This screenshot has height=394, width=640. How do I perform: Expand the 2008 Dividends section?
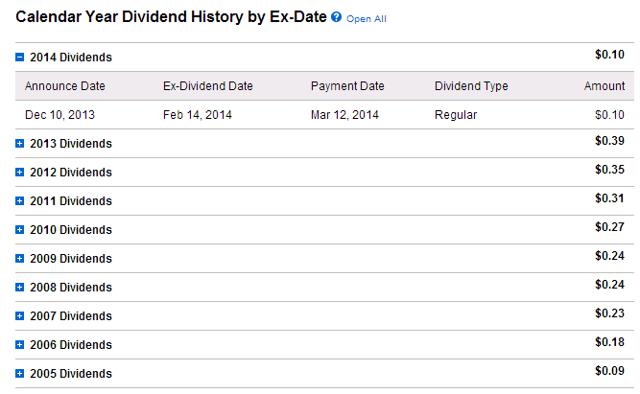[x=20, y=287]
